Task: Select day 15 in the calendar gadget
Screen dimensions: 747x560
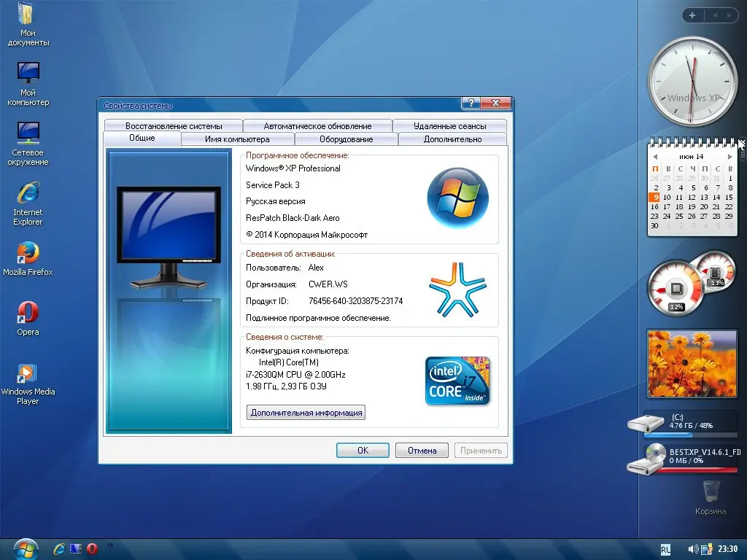Action: pos(729,197)
